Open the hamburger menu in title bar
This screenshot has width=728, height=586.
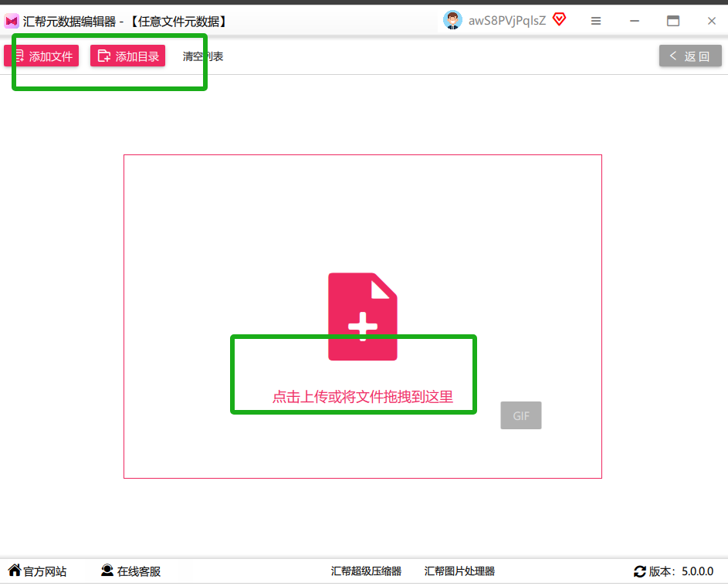(596, 21)
